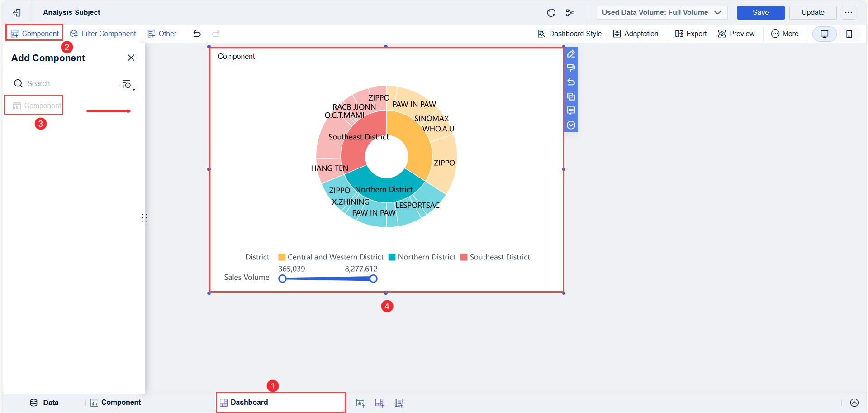Open the More menu in toolbar
The height and width of the screenshot is (413, 868).
click(785, 34)
